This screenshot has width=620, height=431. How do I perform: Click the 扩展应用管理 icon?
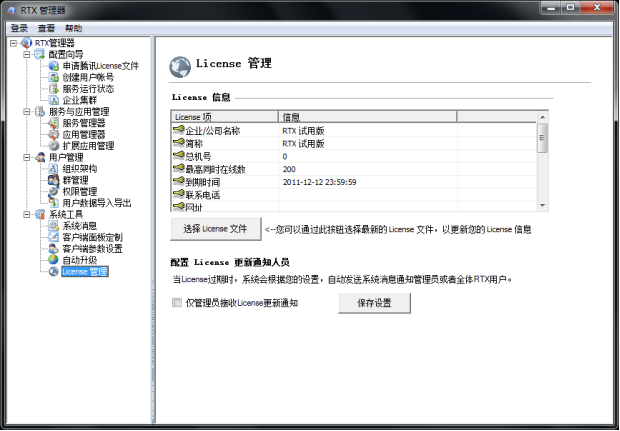tap(53, 146)
